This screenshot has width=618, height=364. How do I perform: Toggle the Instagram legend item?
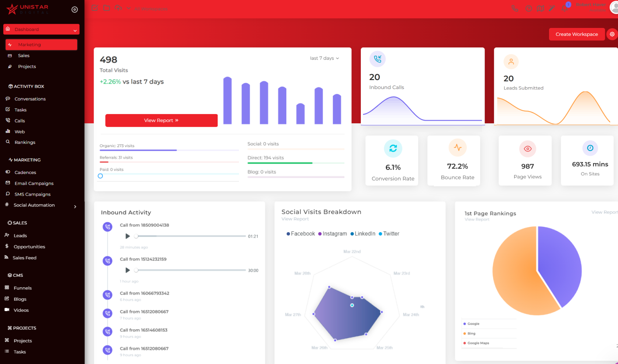pyautogui.click(x=332, y=234)
